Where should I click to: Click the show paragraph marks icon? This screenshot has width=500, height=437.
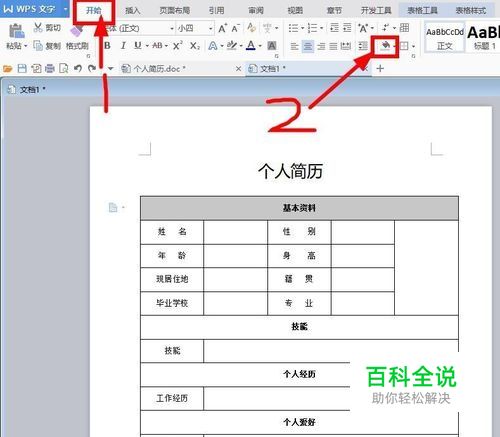click(x=385, y=28)
